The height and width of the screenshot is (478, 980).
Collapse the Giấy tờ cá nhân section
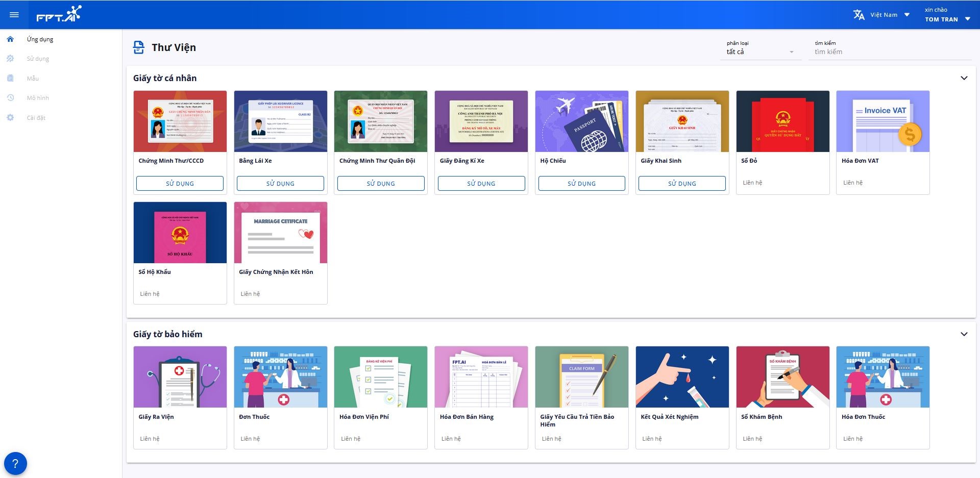point(964,78)
